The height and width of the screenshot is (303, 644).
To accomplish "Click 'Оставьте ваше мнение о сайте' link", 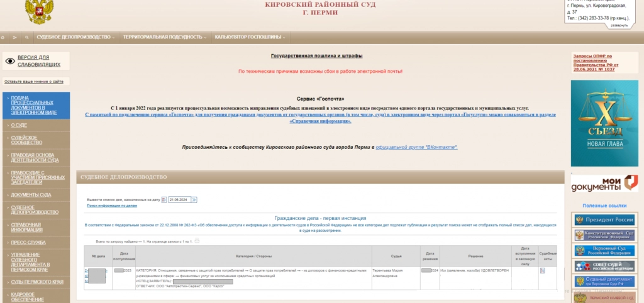I will pos(34,82).
